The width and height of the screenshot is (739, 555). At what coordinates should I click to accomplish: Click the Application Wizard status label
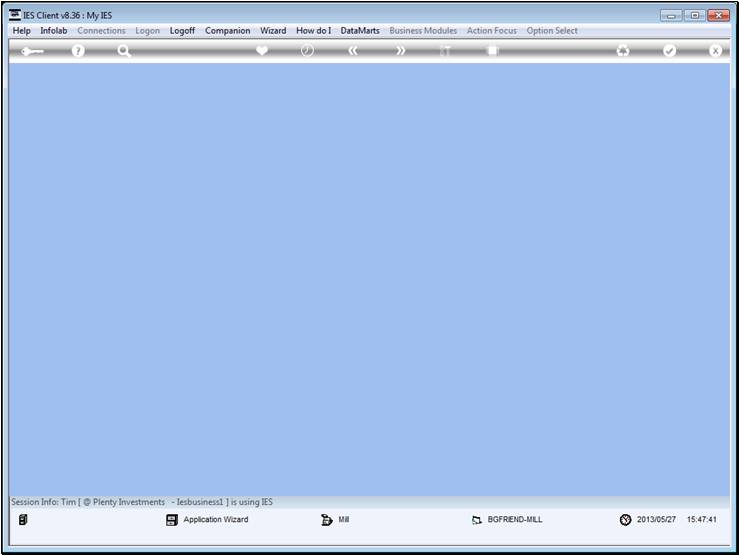(216, 520)
